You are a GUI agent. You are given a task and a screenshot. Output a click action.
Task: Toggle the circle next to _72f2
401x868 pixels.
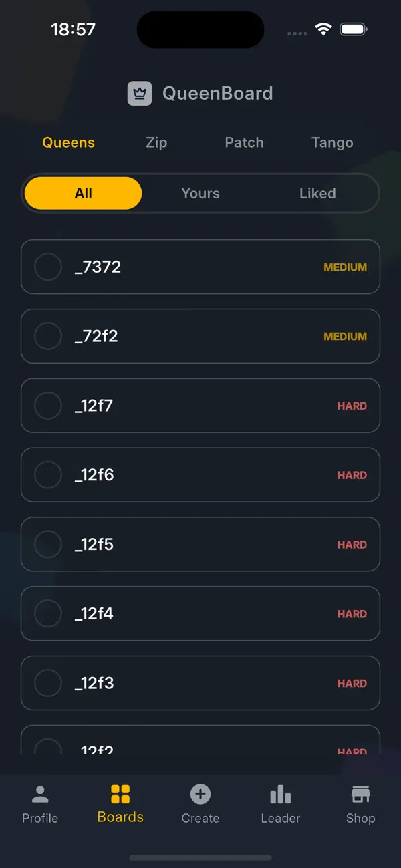pos(48,336)
